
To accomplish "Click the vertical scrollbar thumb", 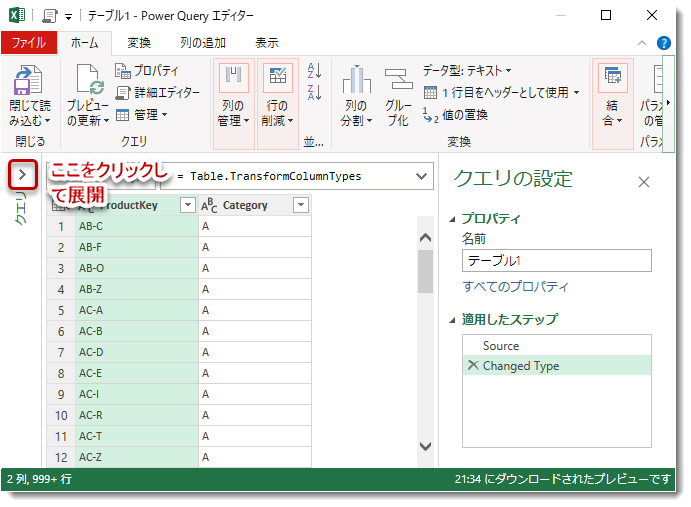I will click(x=425, y=272).
